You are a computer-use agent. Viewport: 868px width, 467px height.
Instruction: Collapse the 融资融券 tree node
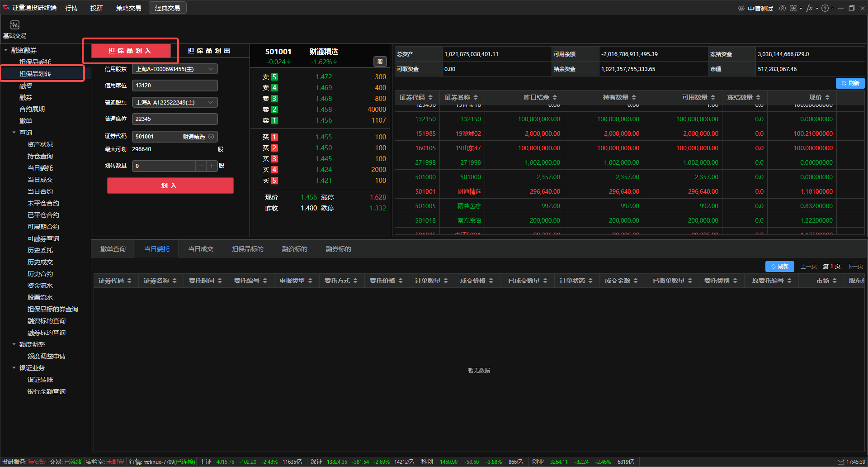point(6,50)
